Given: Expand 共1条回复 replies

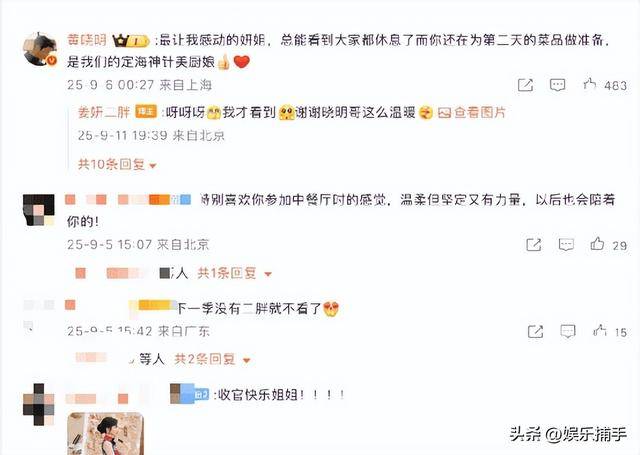Looking at the screenshot, I should click(235, 273).
